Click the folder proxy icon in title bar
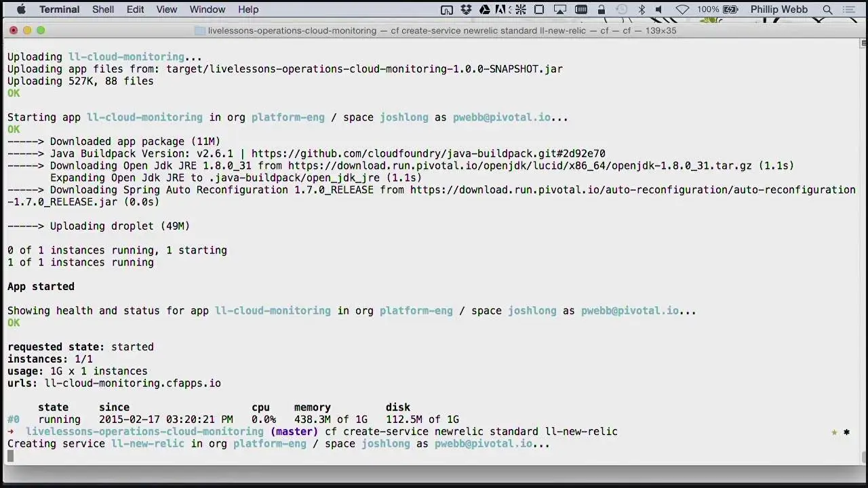Viewport: 868px width, 488px height. coord(199,30)
